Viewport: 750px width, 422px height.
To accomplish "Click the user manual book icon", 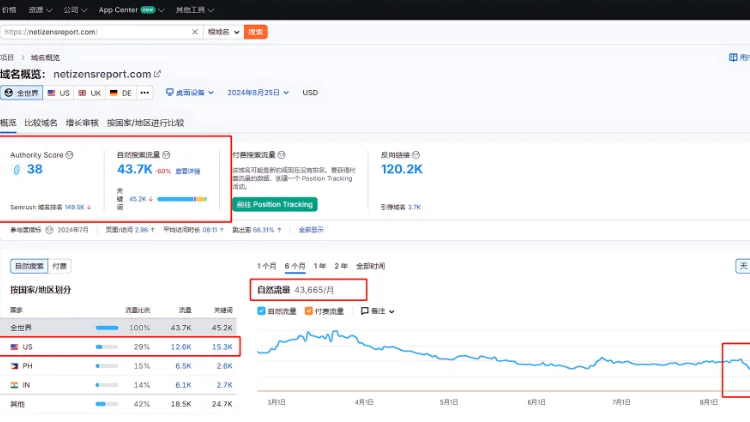I will point(733,57).
